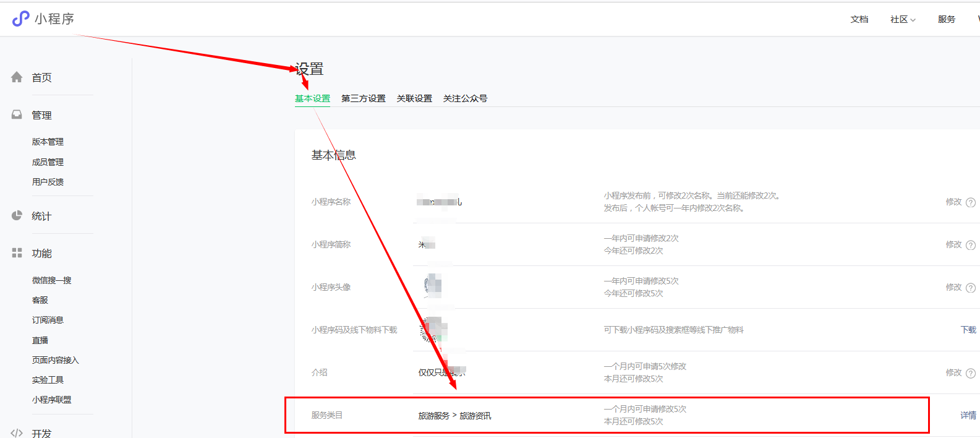980x438 pixels.
Task: Switch to 关注公众号 tab
Action: tap(465, 98)
